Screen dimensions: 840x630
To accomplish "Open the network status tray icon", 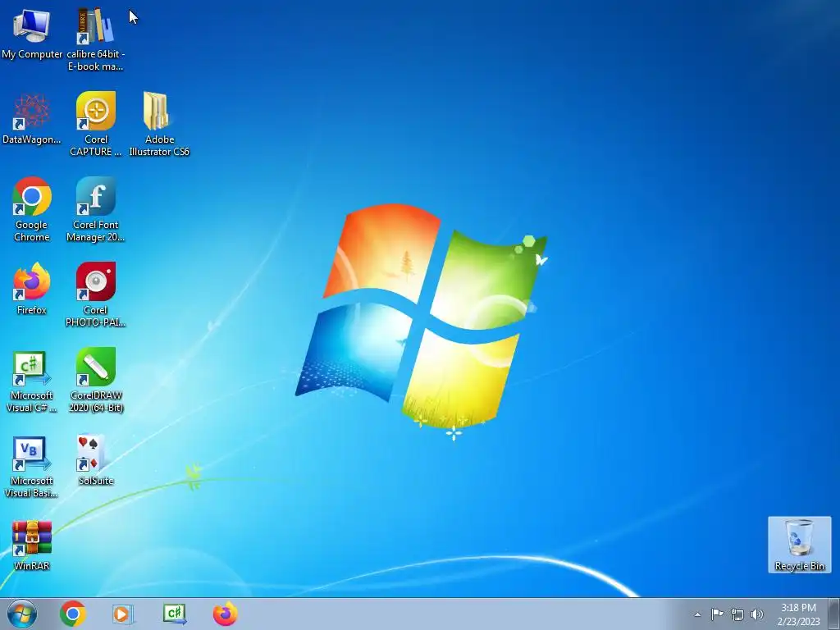I will (x=737, y=614).
